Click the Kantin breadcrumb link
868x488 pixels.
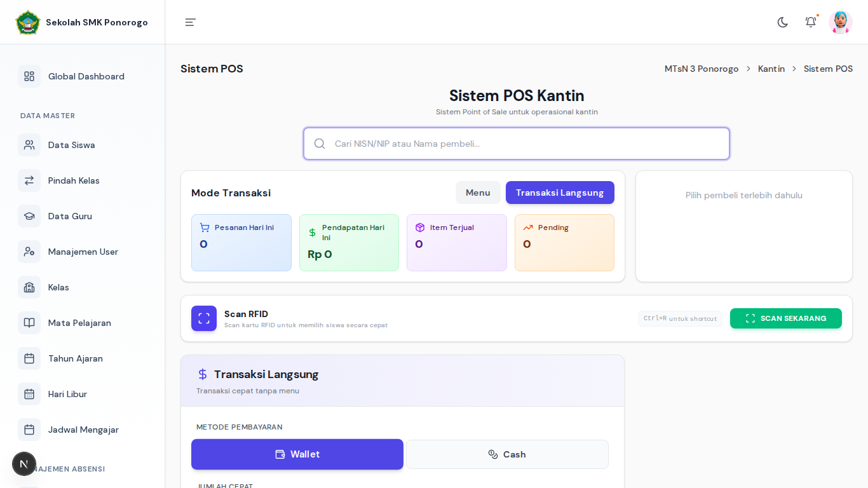(771, 69)
